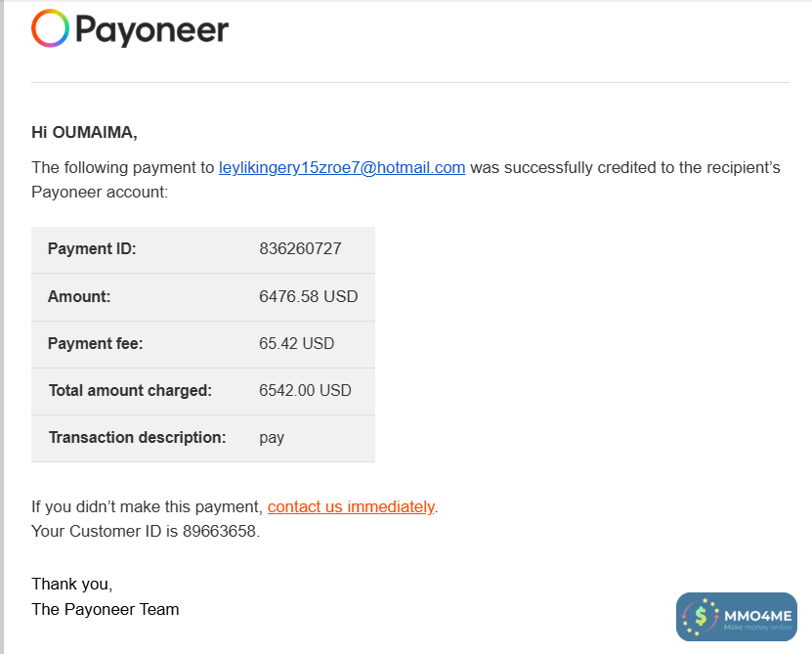
Task: Click the "Hi OUMAIMA," greeting line
Action: tap(84, 132)
